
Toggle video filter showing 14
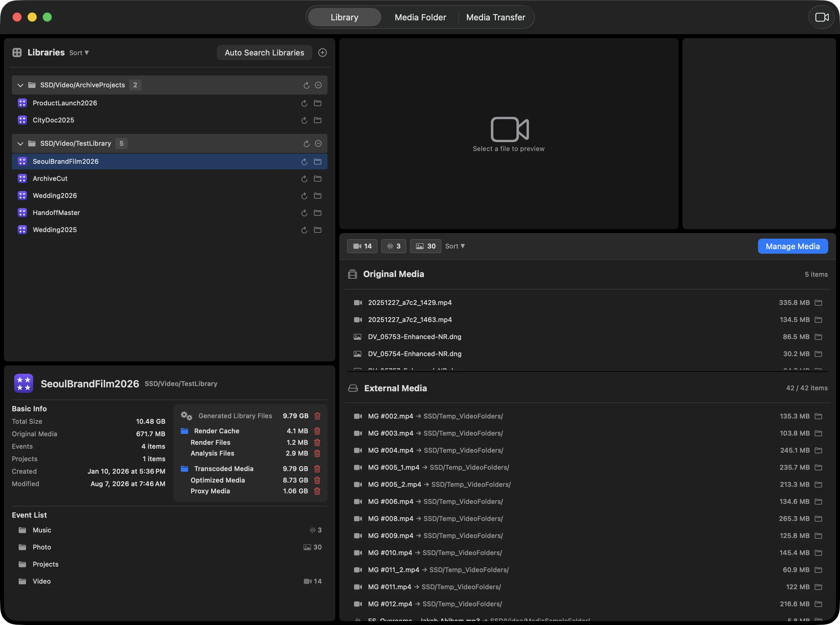click(362, 246)
